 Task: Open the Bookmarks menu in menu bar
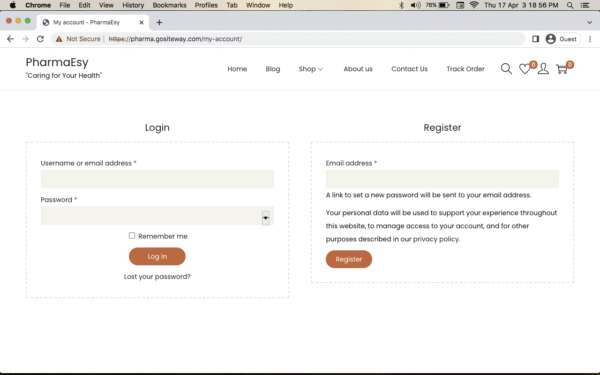pos(169,5)
